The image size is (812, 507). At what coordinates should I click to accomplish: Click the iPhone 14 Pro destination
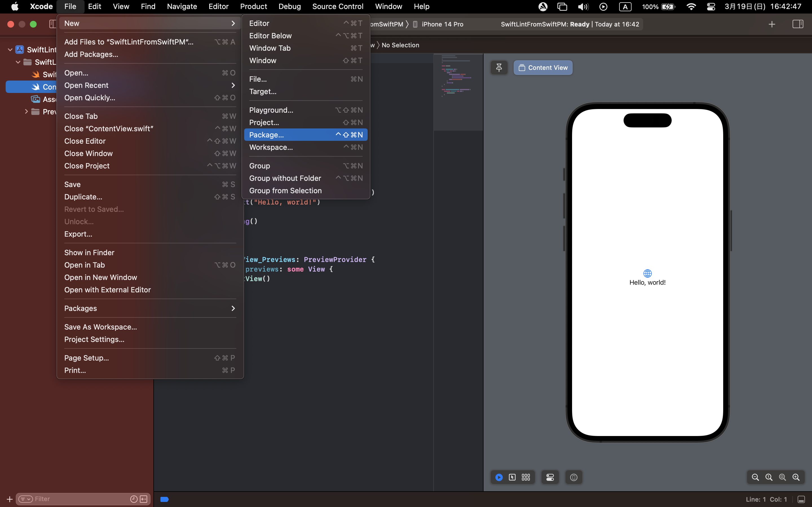point(442,24)
